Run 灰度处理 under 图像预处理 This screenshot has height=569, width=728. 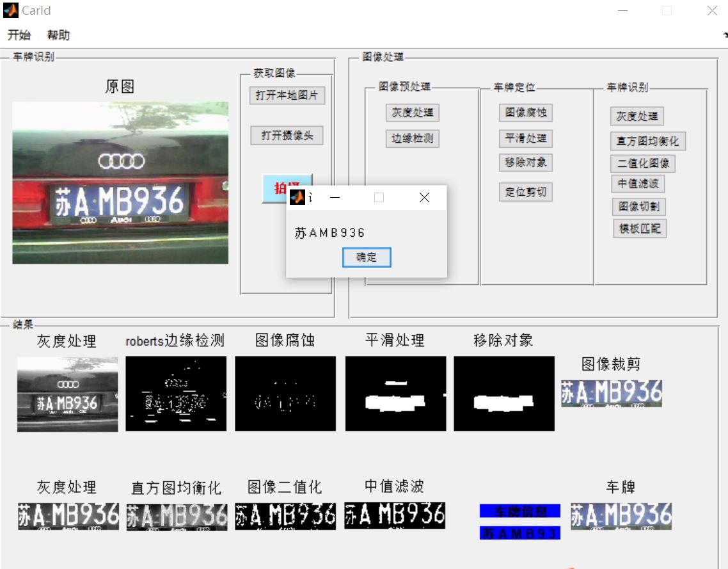point(413,113)
